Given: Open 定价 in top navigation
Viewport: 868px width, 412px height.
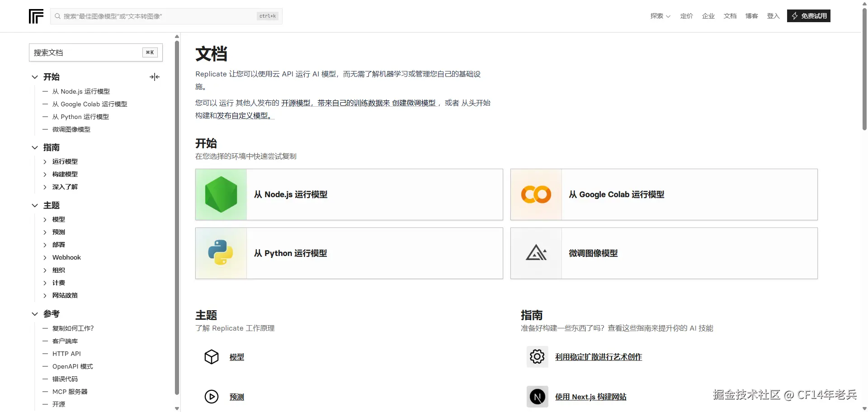Looking at the screenshot, I should click(x=686, y=16).
